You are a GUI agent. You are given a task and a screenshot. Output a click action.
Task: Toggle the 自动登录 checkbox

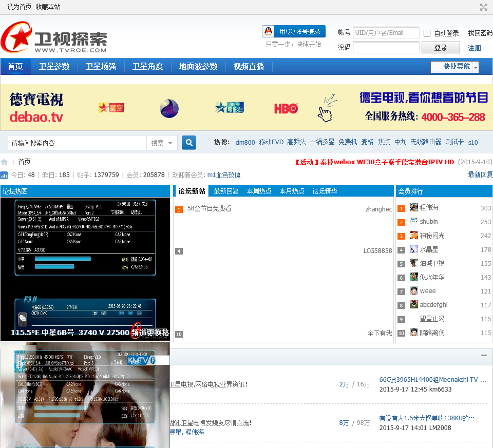pyautogui.click(x=427, y=33)
